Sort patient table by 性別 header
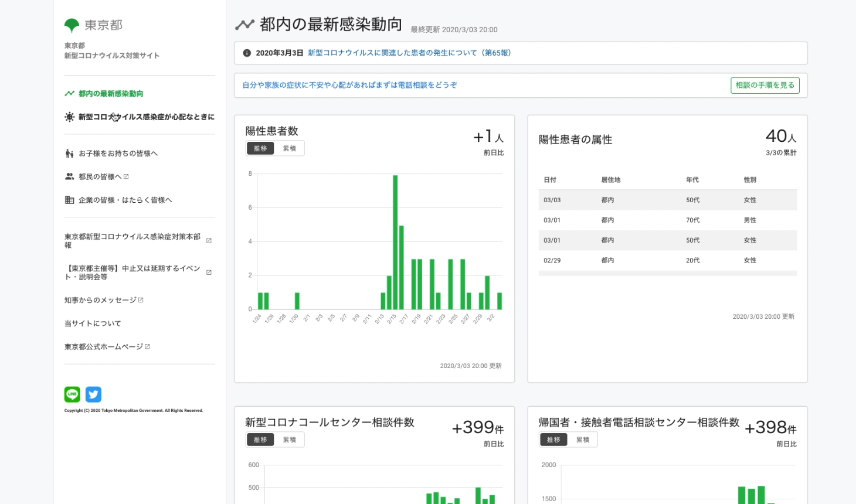 tap(750, 180)
